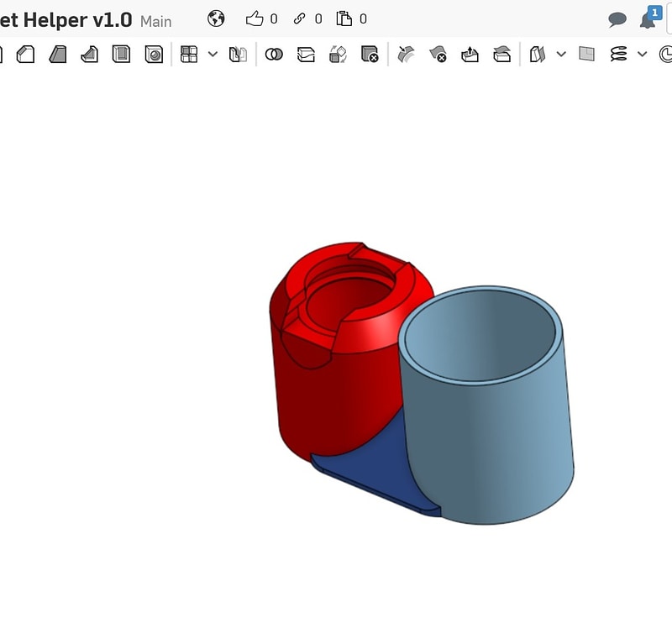Select the Transform tool
The width and height of the screenshot is (672, 633).
[338, 55]
